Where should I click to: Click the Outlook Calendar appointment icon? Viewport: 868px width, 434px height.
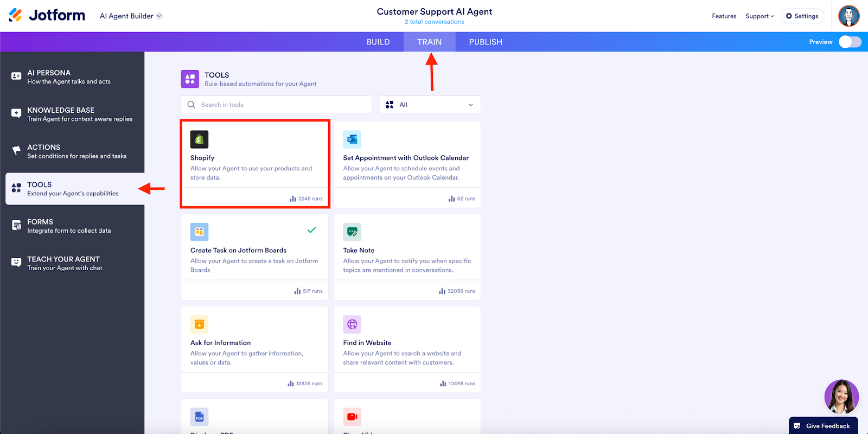click(x=352, y=139)
